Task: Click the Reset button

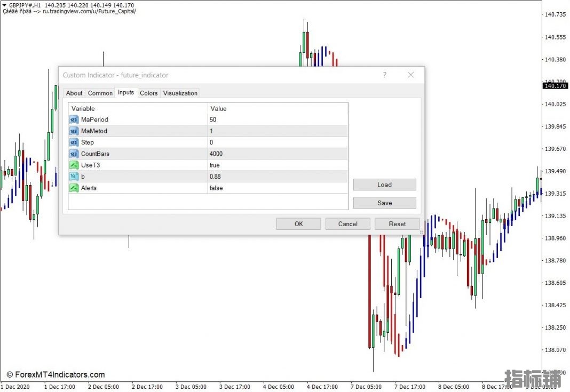Action: [397, 224]
